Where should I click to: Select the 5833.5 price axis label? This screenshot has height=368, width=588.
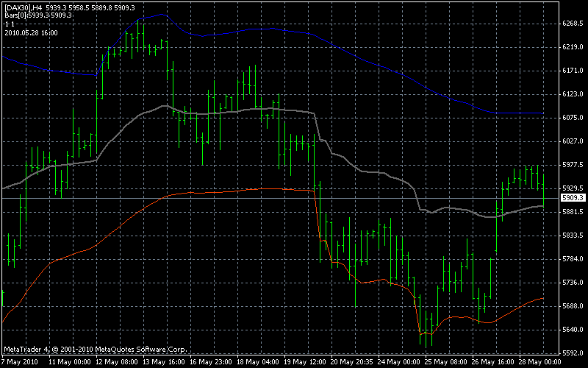coord(573,236)
